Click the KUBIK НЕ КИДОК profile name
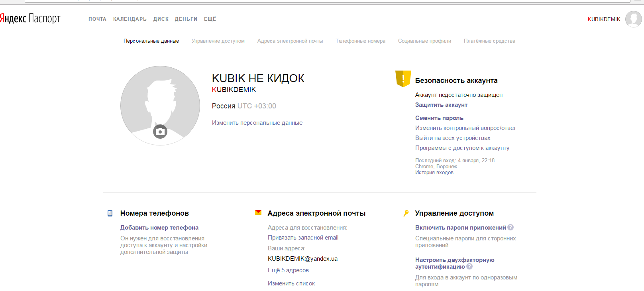This screenshot has height=291, width=644. pos(258,78)
